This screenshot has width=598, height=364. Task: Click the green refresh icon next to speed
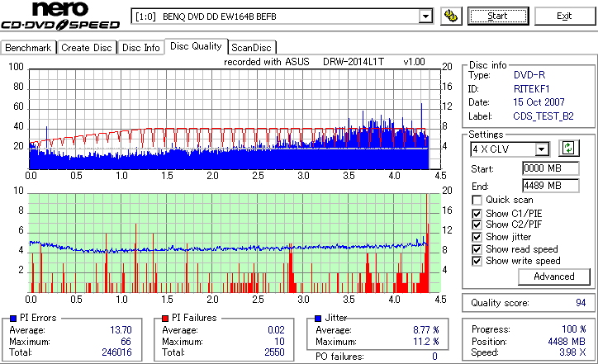pyautogui.click(x=568, y=149)
